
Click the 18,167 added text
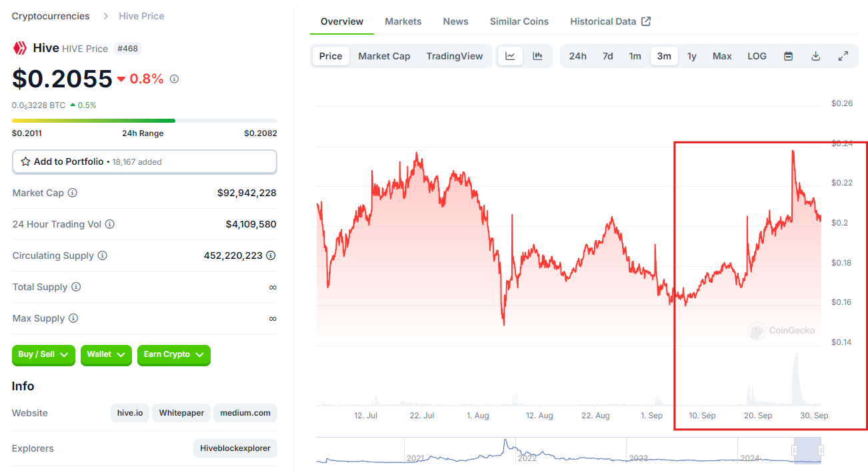coord(137,161)
